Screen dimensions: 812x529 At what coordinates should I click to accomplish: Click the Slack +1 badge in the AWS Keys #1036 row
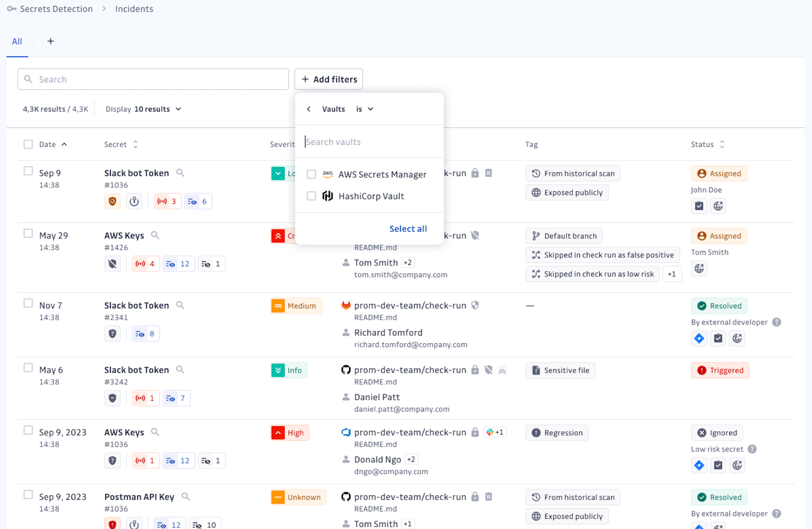[x=495, y=432]
